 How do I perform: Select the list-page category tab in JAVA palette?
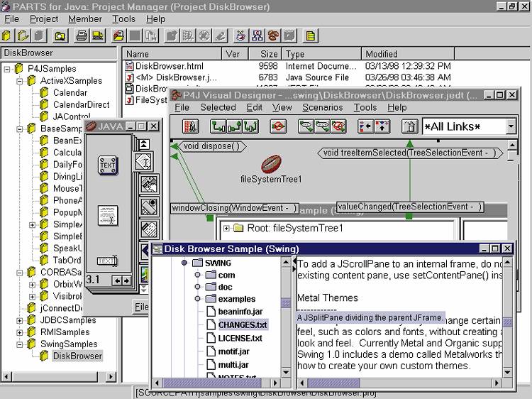[x=149, y=229]
